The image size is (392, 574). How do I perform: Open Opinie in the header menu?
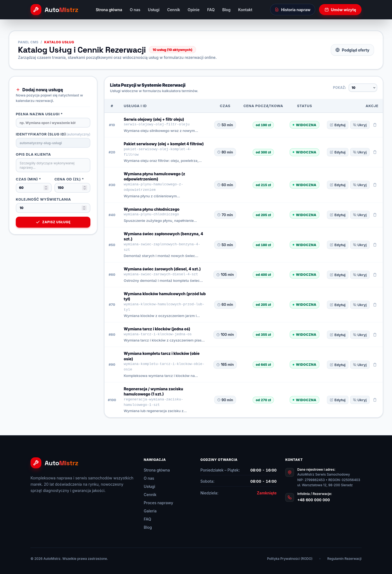click(194, 10)
